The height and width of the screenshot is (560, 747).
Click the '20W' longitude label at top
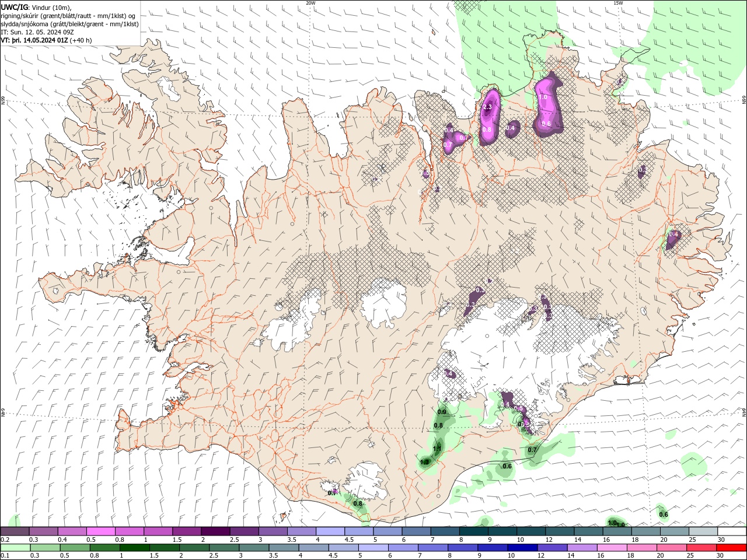coord(310,2)
